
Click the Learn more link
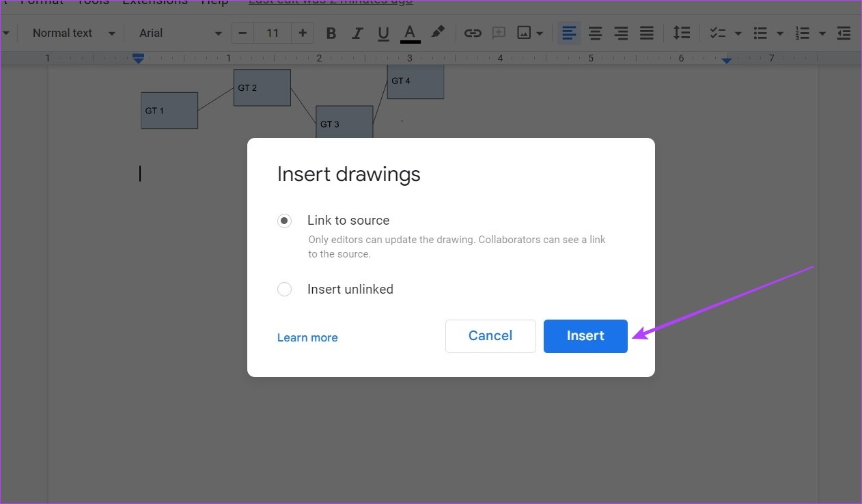pos(307,337)
